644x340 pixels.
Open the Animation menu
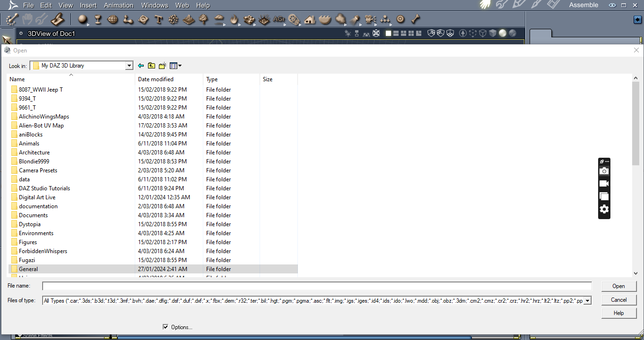point(119,5)
